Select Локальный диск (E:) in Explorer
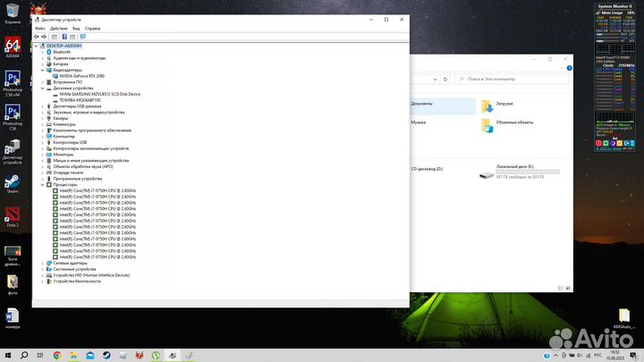Image resolution: width=644 pixels, height=362 pixels. 520,172
